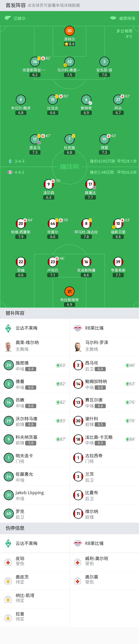Open coach 马尔科-罗泽 profile photo
The width and height of the screenshot is (139, 644).
click(x=78, y=347)
